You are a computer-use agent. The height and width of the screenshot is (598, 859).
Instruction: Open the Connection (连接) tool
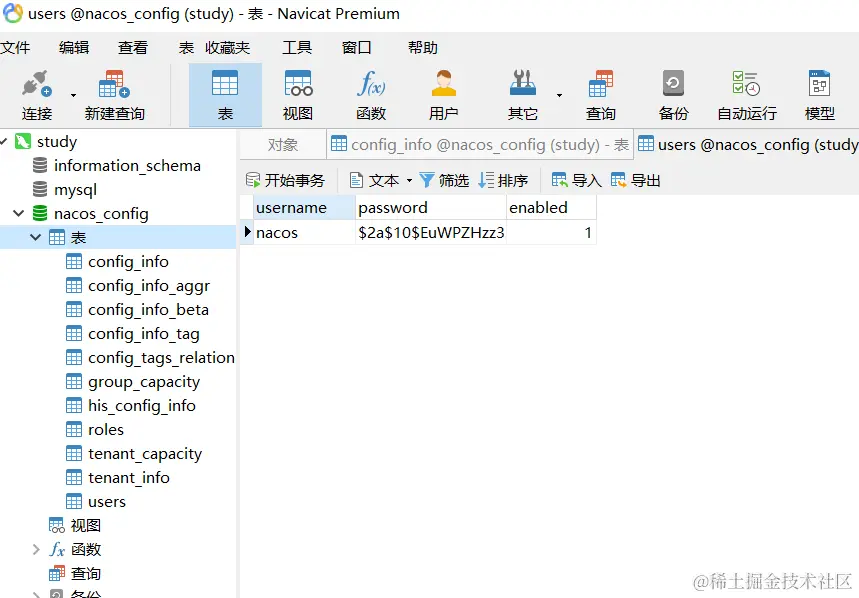[37, 95]
